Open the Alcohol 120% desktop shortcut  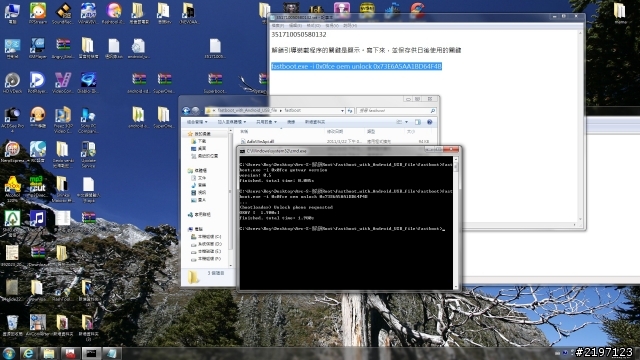click(12, 189)
